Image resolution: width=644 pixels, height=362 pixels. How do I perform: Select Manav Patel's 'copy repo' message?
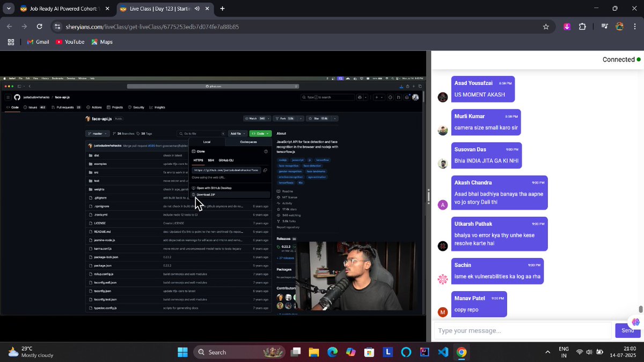click(x=466, y=309)
